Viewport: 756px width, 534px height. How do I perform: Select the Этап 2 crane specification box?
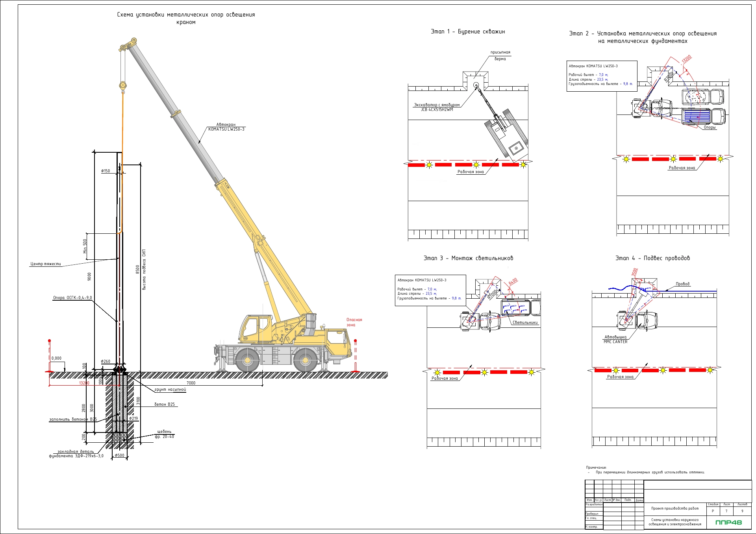pos(602,76)
